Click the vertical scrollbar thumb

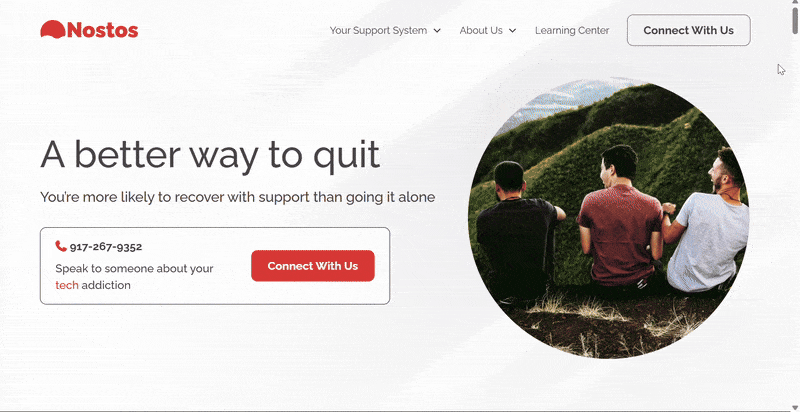[x=795, y=20]
